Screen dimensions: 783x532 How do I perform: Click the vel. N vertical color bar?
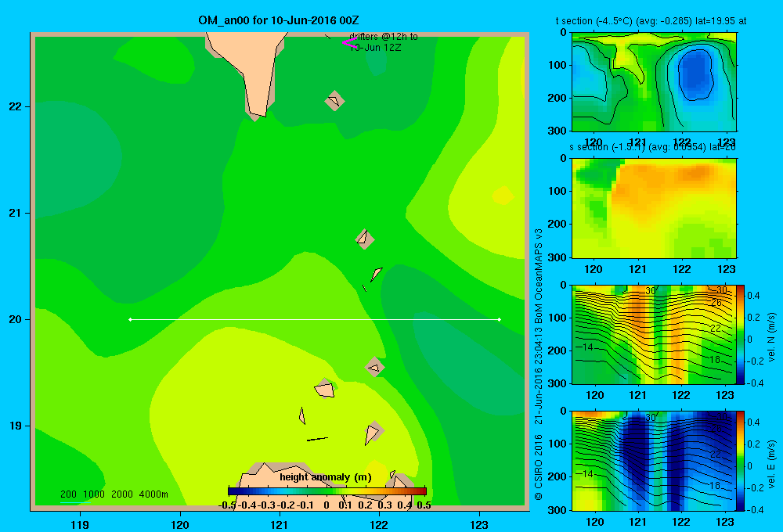tap(740, 334)
